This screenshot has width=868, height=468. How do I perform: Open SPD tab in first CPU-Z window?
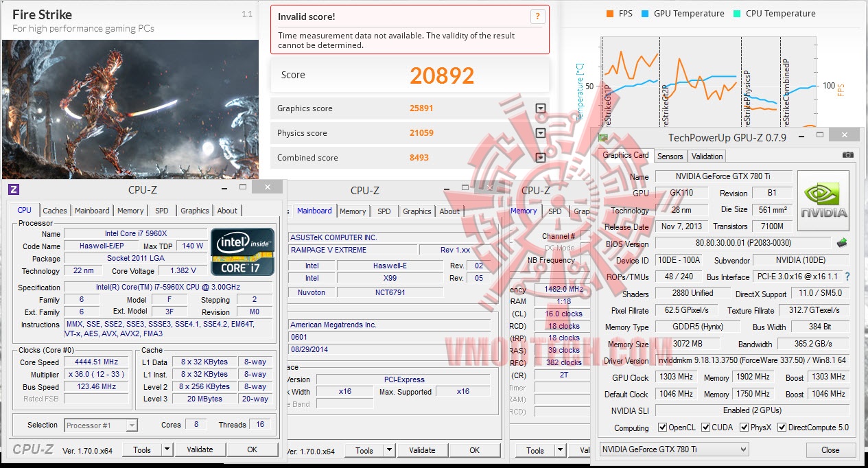pyautogui.click(x=162, y=211)
